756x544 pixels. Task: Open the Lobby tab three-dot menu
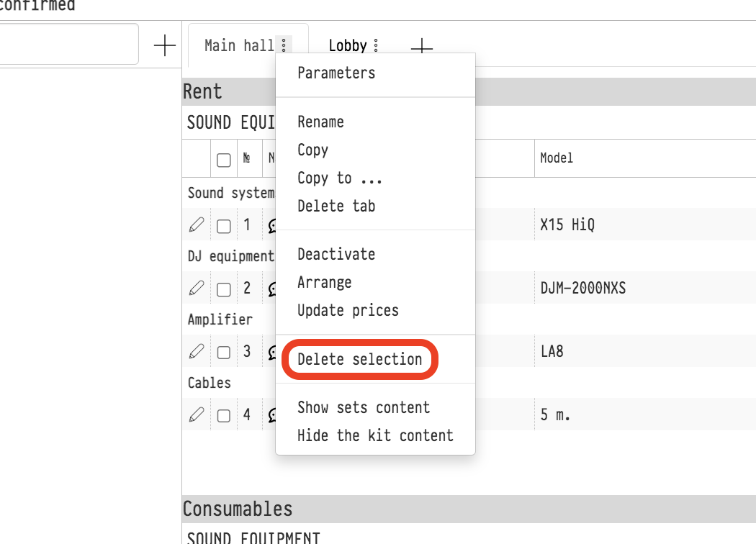pyautogui.click(x=376, y=46)
